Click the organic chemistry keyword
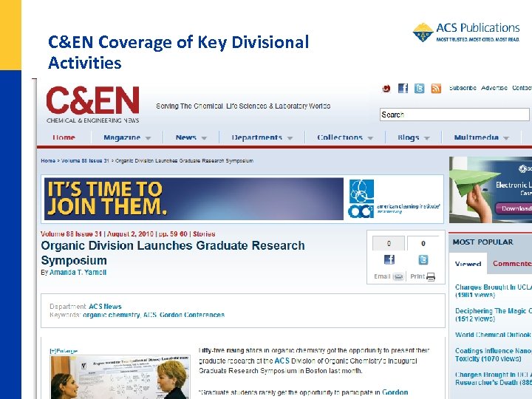Viewport: 532px width, 399px height. [112, 315]
